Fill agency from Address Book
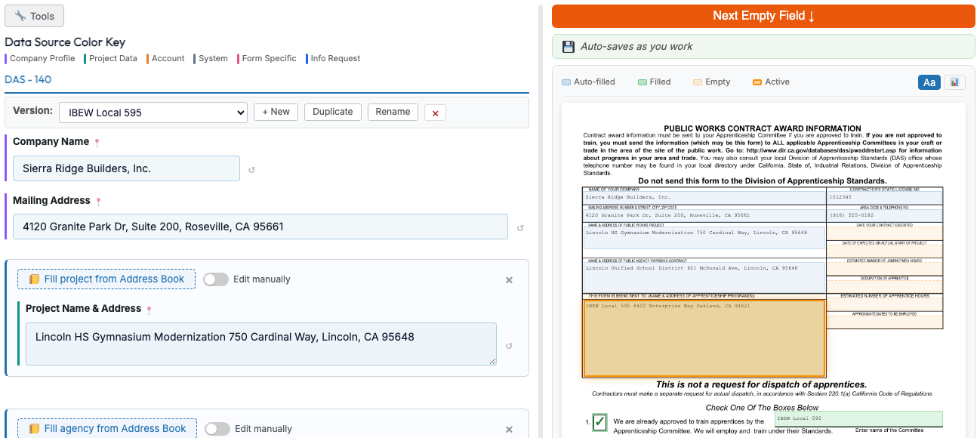980x438 pixels. pyautogui.click(x=107, y=429)
